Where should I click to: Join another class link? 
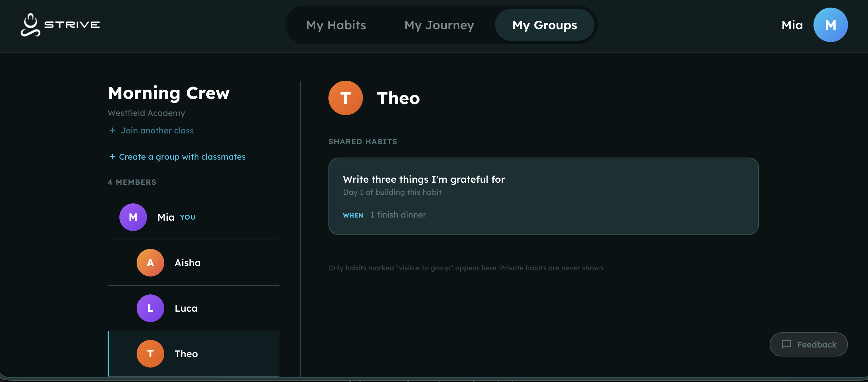click(x=157, y=131)
